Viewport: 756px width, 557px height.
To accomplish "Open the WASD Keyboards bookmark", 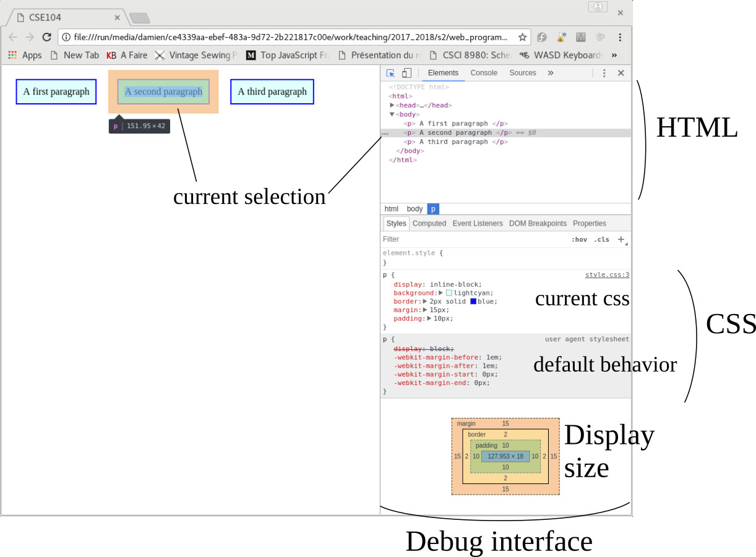I will coord(562,55).
